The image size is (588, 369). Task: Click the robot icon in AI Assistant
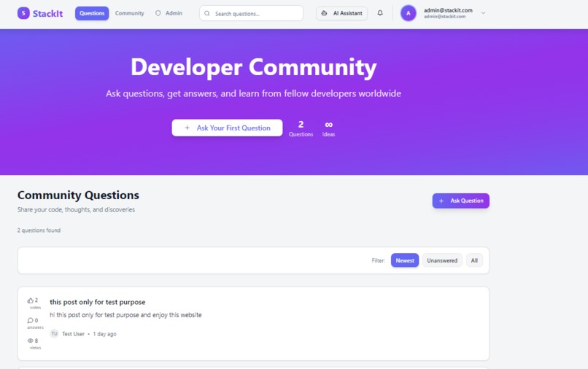324,13
